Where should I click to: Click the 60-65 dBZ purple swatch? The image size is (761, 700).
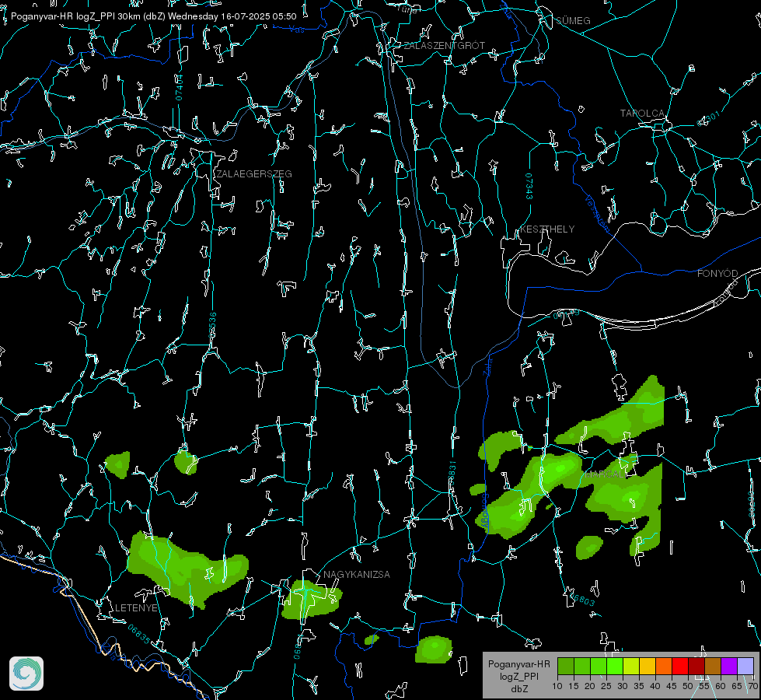729,666
